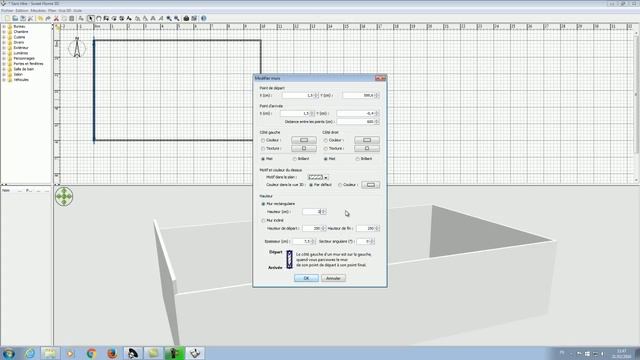Open the Vue 3D menu
This screenshot has width=640, height=360.
[x=64, y=11]
